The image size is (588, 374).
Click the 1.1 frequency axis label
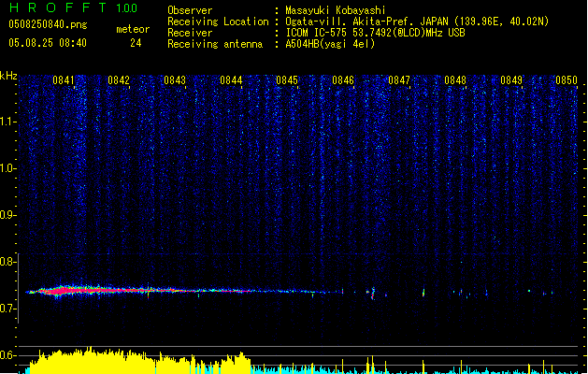(x=7, y=122)
